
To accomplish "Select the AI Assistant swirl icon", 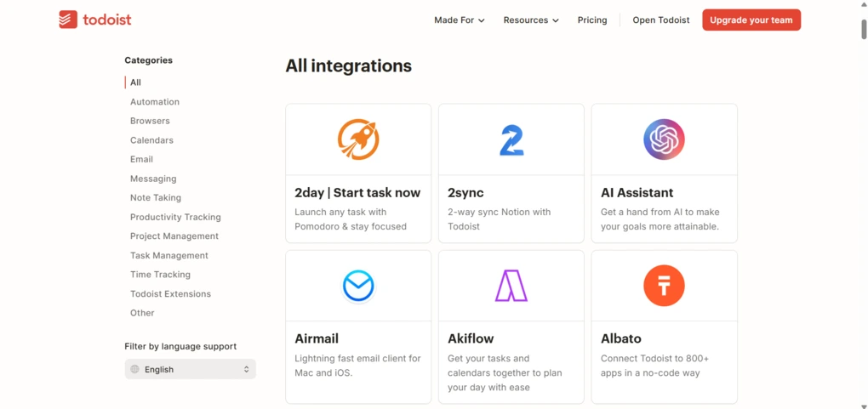I will pos(664,139).
